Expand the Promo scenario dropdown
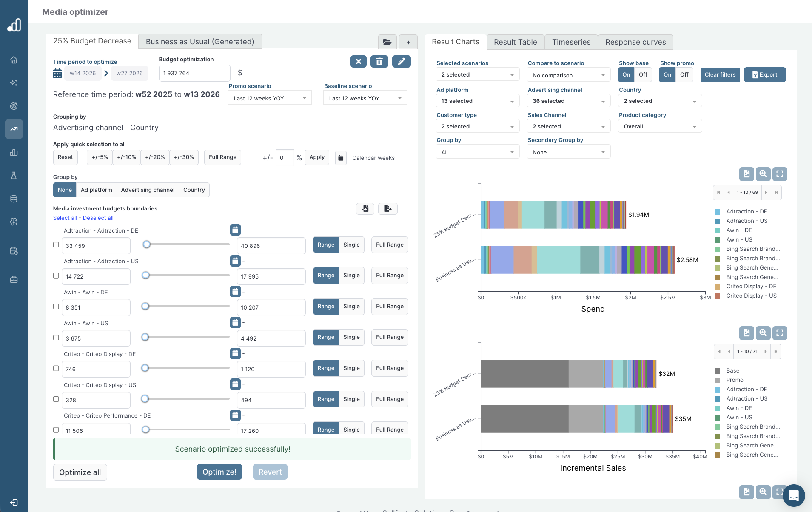The height and width of the screenshot is (512, 812). point(270,98)
